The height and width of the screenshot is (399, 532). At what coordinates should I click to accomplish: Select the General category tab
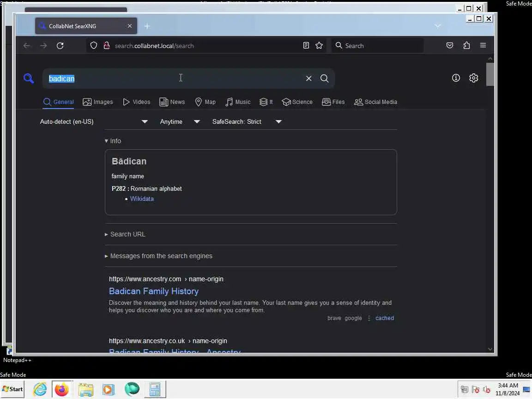click(x=58, y=102)
